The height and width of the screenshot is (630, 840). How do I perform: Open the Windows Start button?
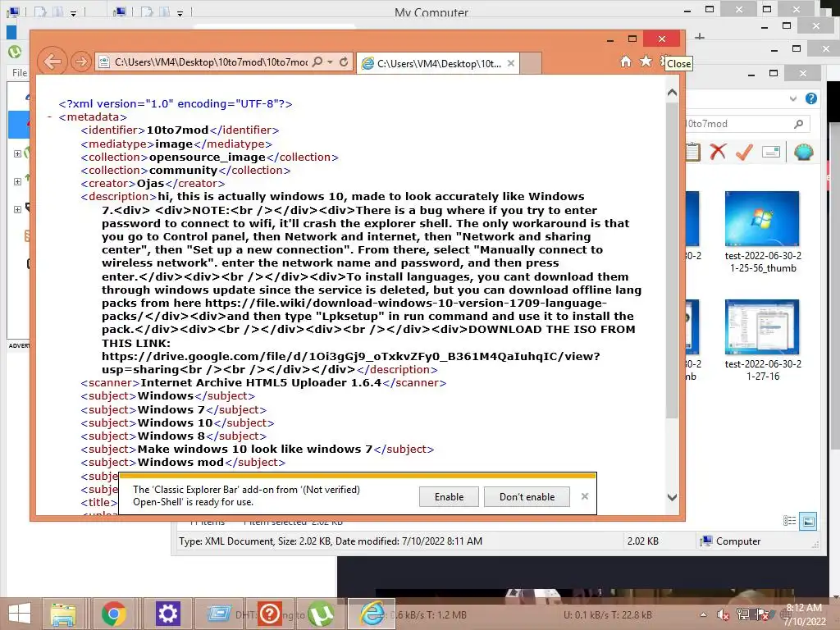point(20,614)
